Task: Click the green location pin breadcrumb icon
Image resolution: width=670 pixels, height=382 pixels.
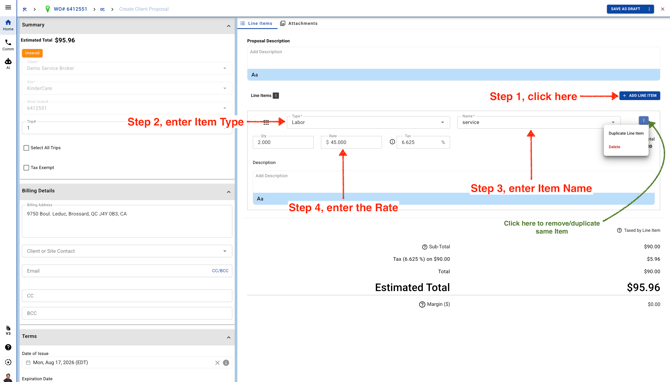Action: coord(47,9)
